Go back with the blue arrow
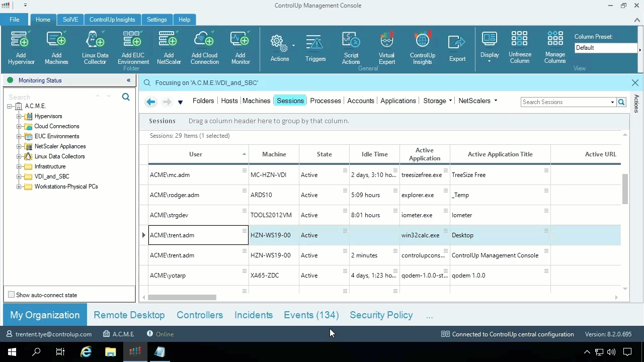644x362 pixels. [150, 102]
